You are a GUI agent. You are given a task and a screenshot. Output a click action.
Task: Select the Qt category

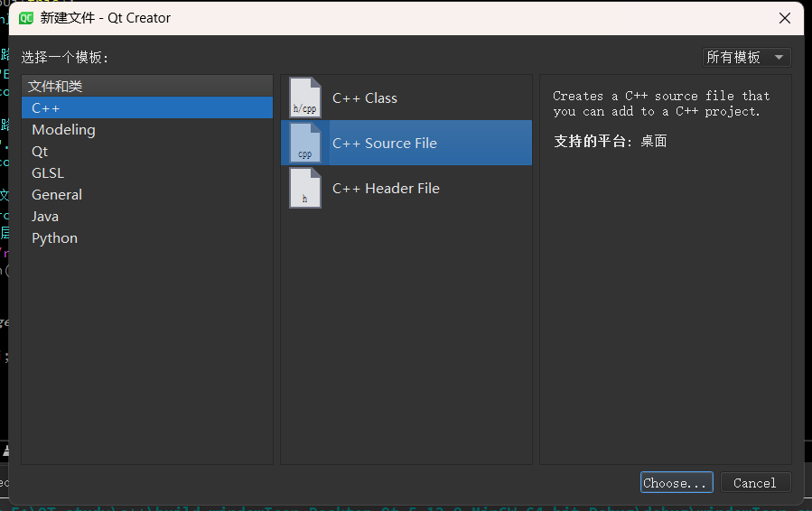coord(147,151)
